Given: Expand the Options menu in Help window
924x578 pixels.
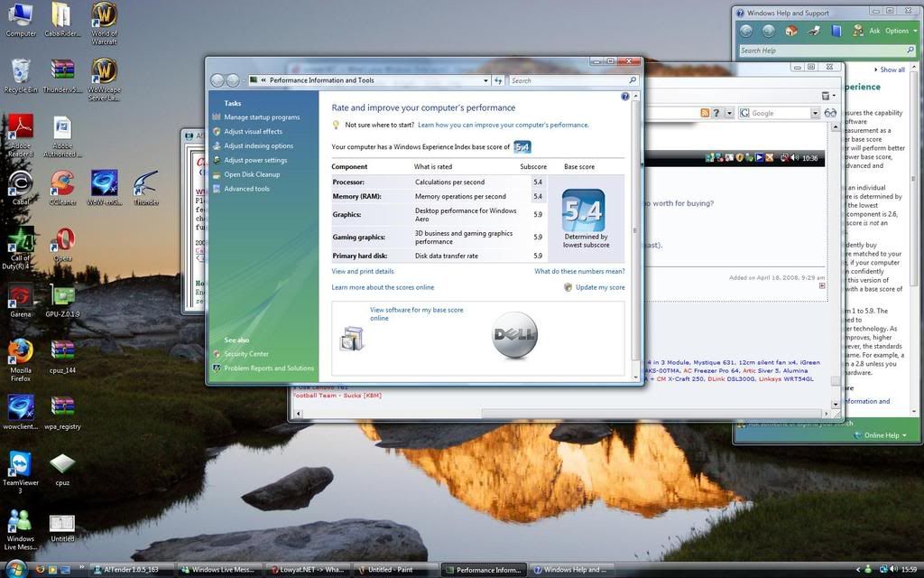Looking at the screenshot, I should pos(898,30).
